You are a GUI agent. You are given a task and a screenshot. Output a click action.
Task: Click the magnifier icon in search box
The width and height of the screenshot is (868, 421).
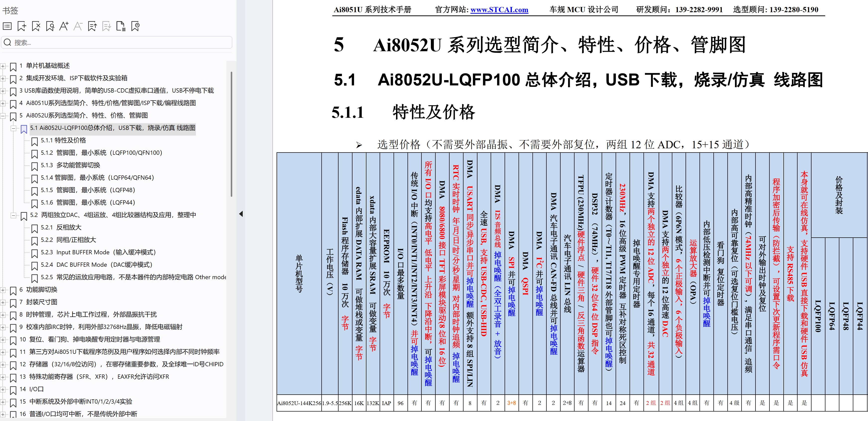[7, 43]
